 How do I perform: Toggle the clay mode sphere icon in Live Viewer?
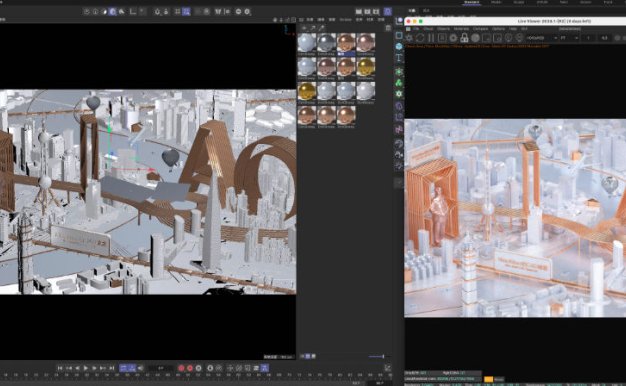475,38
